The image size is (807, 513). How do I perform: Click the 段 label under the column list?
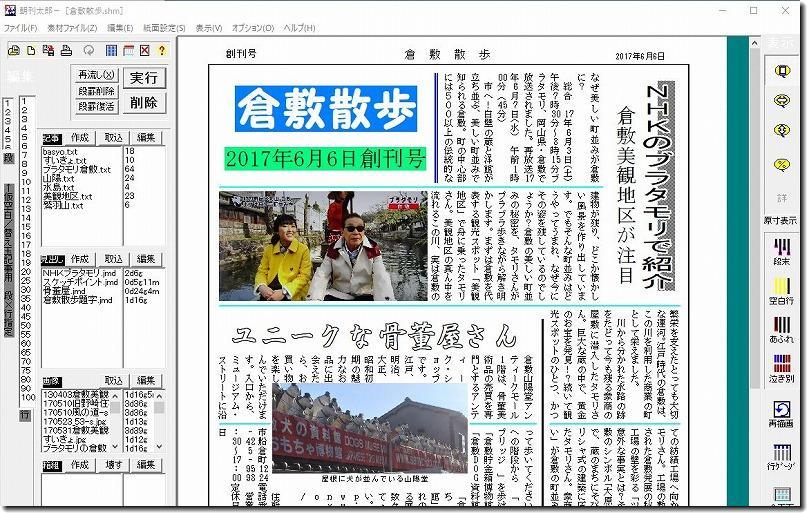[9, 158]
